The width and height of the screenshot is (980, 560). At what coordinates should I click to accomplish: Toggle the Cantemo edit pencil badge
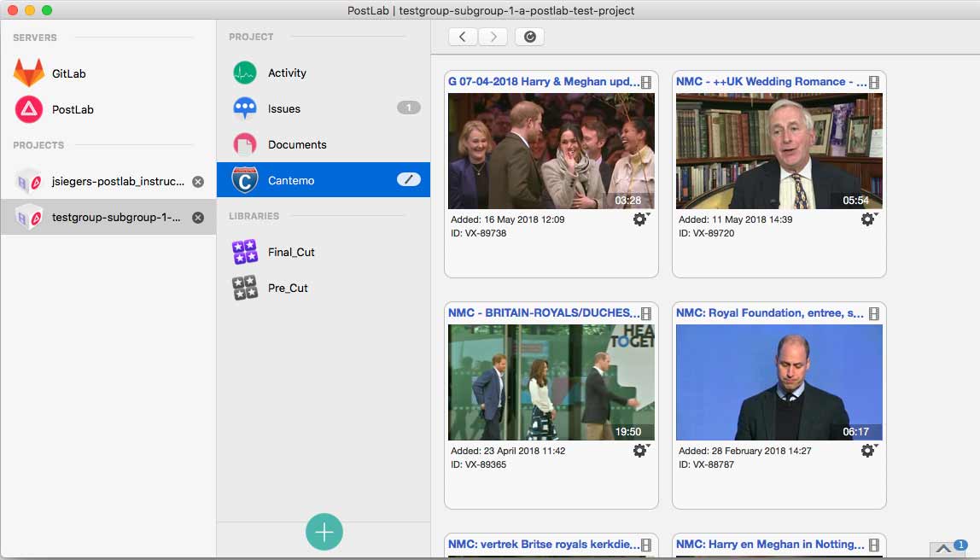pos(409,179)
